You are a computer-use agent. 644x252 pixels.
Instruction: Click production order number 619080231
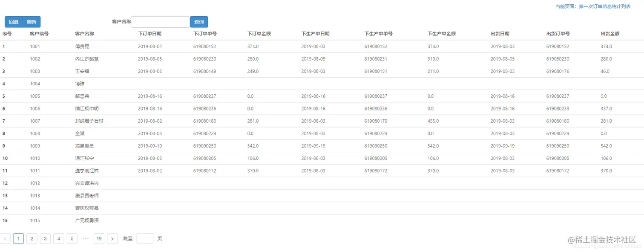tap(376, 59)
